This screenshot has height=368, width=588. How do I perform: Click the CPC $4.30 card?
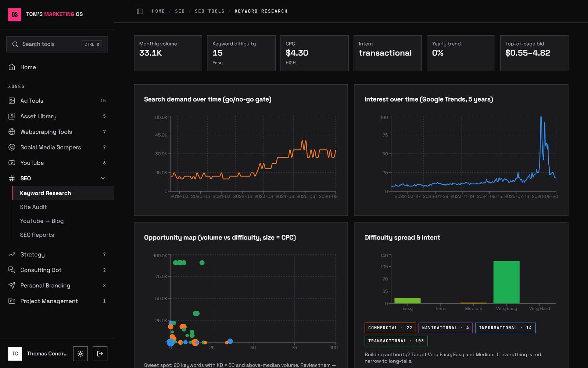tap(314, 53)
